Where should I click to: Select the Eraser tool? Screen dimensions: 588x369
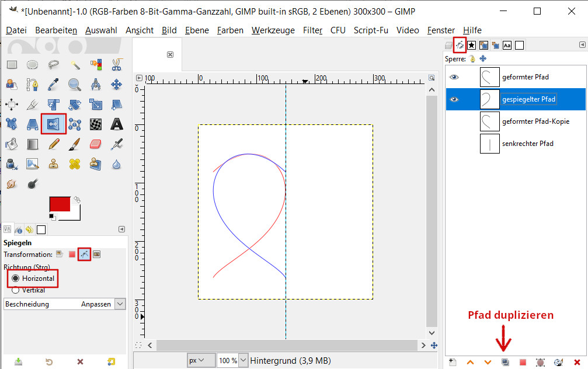click(95, 144)
